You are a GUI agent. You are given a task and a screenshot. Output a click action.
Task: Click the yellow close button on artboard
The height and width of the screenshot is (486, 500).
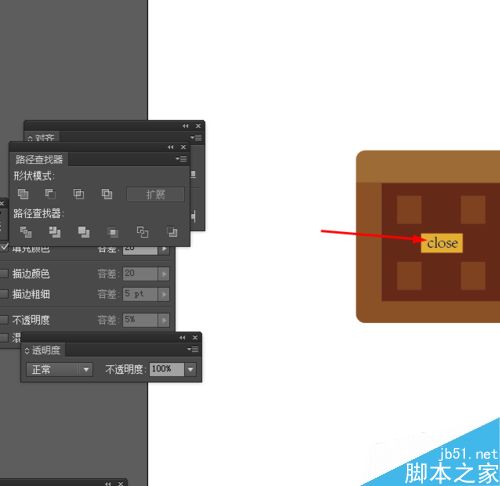click(x=442, y=243)
